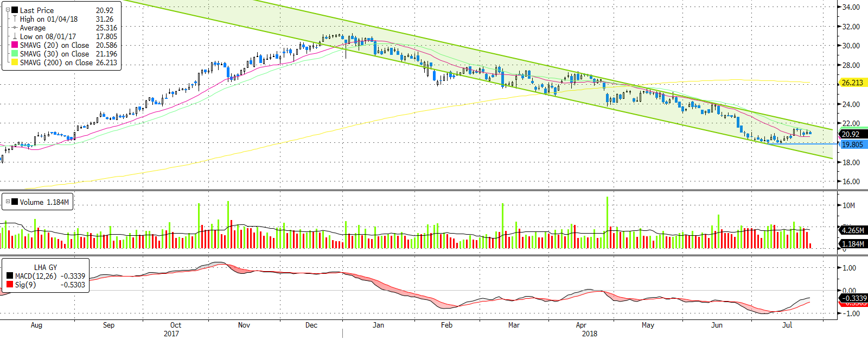The image size is (868, 339).
Task: Click the Jul label on time axis
Action: click(x=787, y=325)
